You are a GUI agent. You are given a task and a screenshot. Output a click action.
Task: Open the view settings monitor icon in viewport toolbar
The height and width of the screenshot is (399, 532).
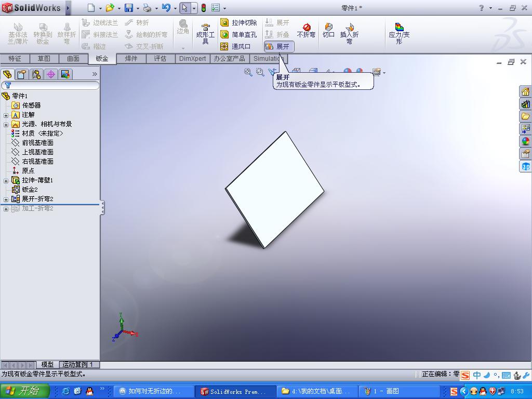pos(377,72)
